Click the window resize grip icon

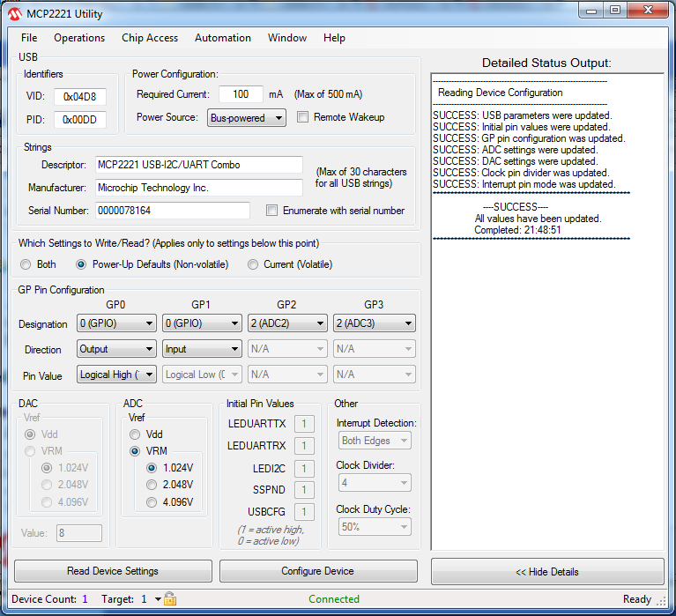pyautogui.click(x=661, y=601)
